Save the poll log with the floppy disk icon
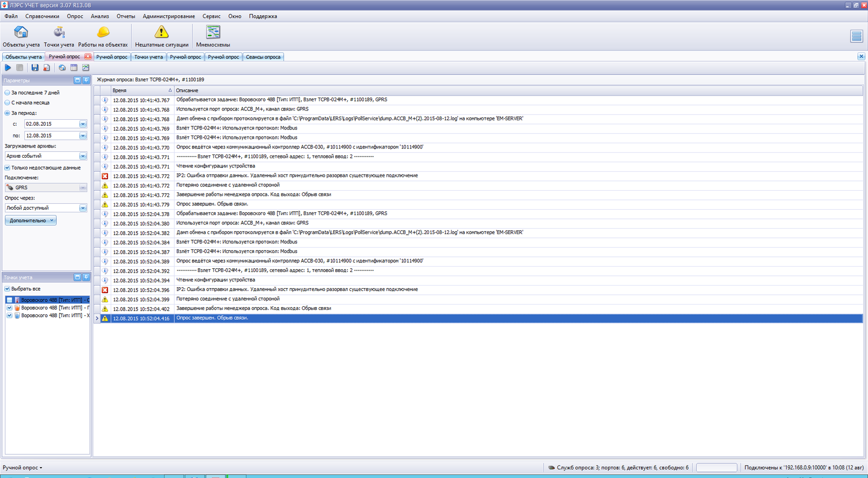Image resolution: width=868 pixels, height=478 pixels. pyautogui.click(x=35, y=68)
